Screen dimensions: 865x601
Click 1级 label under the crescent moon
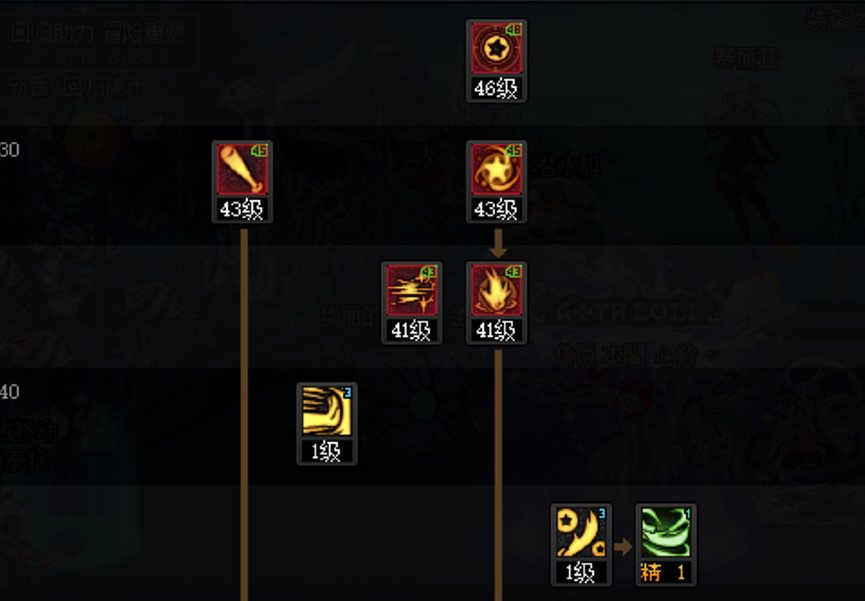tap(581, 572)
